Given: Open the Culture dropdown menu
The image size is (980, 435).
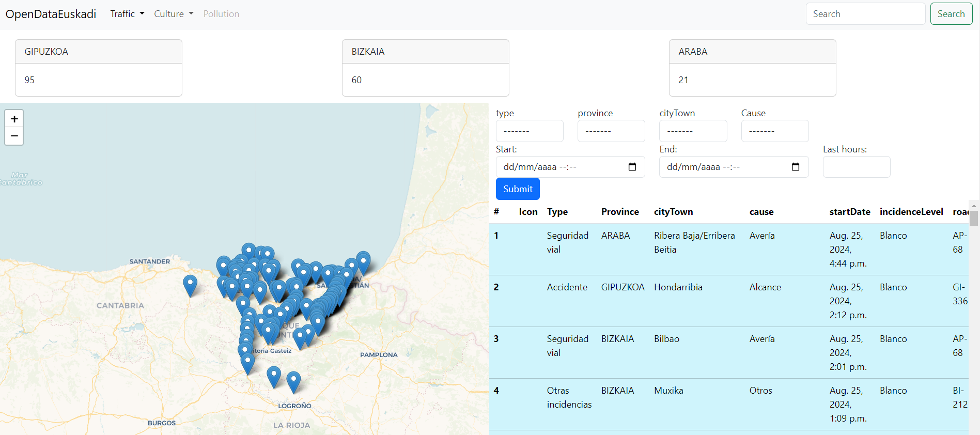Looking at the screenshot, I should pyautogui.click(x=174, y=14).
